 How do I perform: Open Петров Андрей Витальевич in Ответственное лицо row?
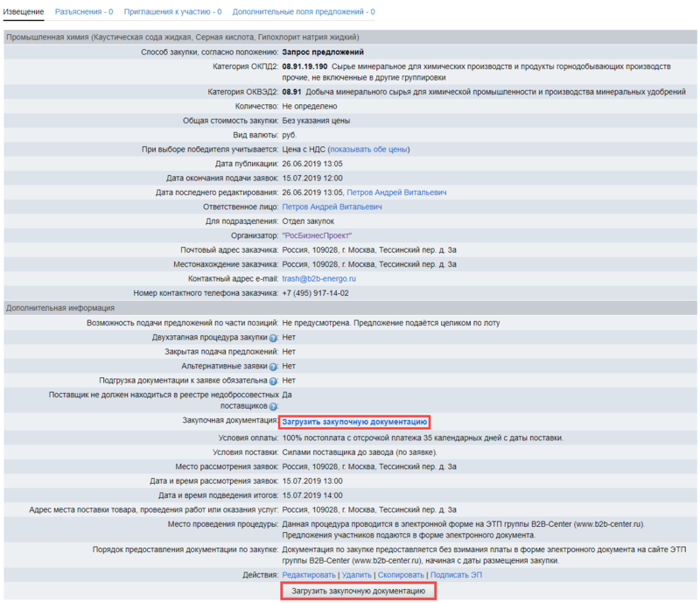click(332, 207)
